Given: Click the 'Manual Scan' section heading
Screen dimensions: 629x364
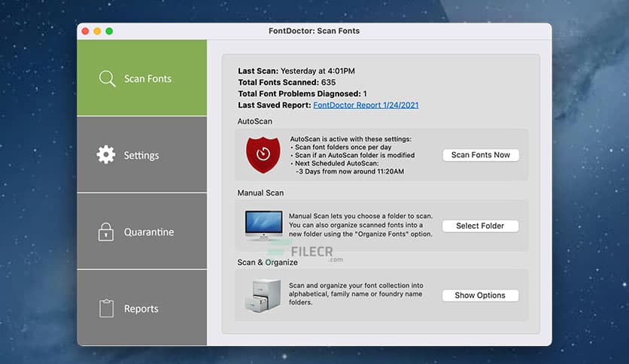Looking at the screenshot, I should pyautogui.click(x=260, y=193).
